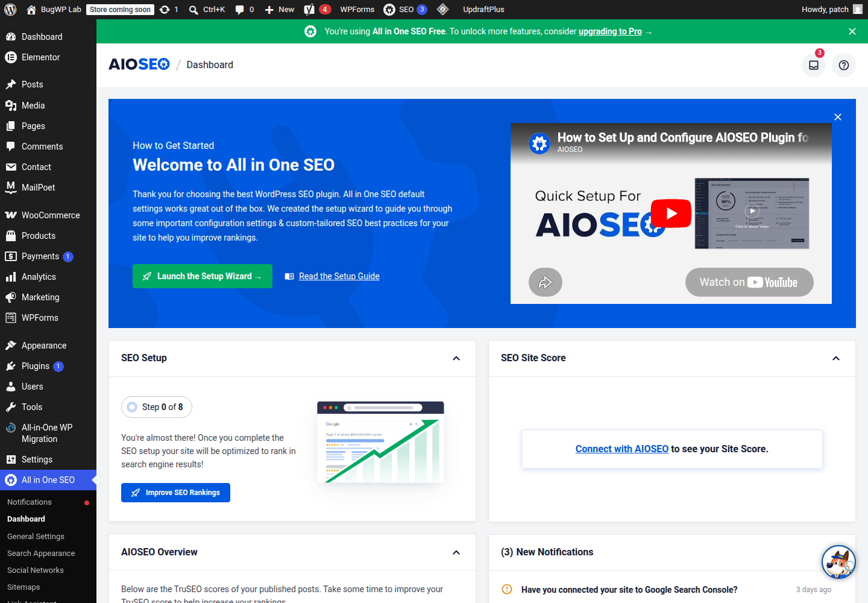Click the Yoast icon in admin bar
The width and height of the screenshot is (868, 603).
pyautogui.click(x=309, y=10)
